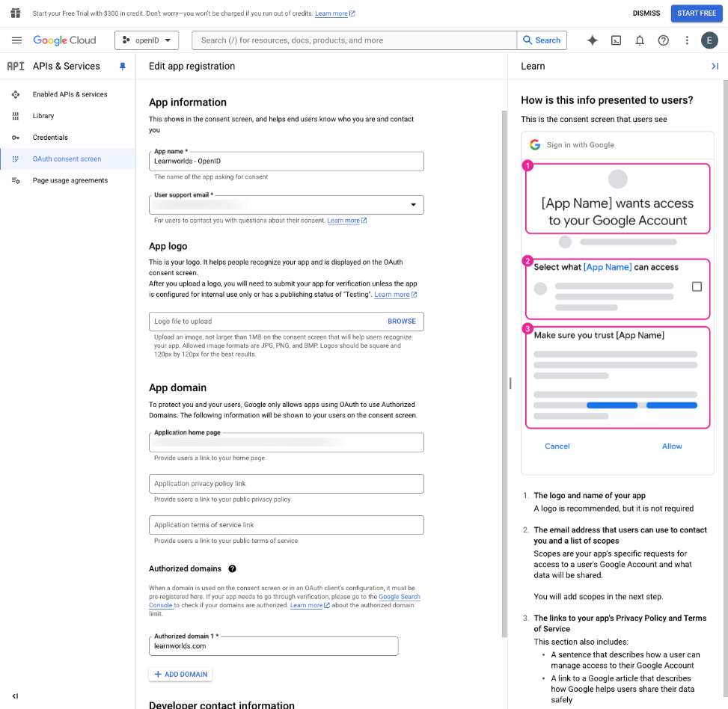This screenshot has height=709, width=728.
Task: Click the Library sidebar icon
Action: [x=16, y=116]
